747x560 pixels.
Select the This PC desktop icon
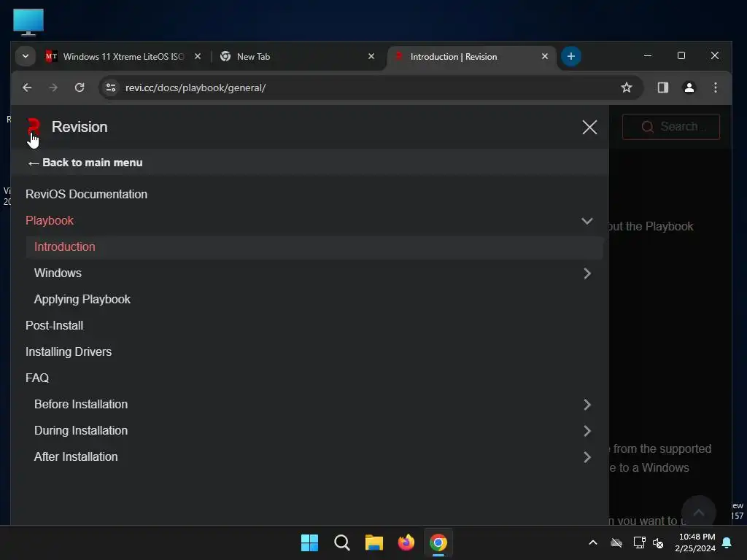pos(28,22)
